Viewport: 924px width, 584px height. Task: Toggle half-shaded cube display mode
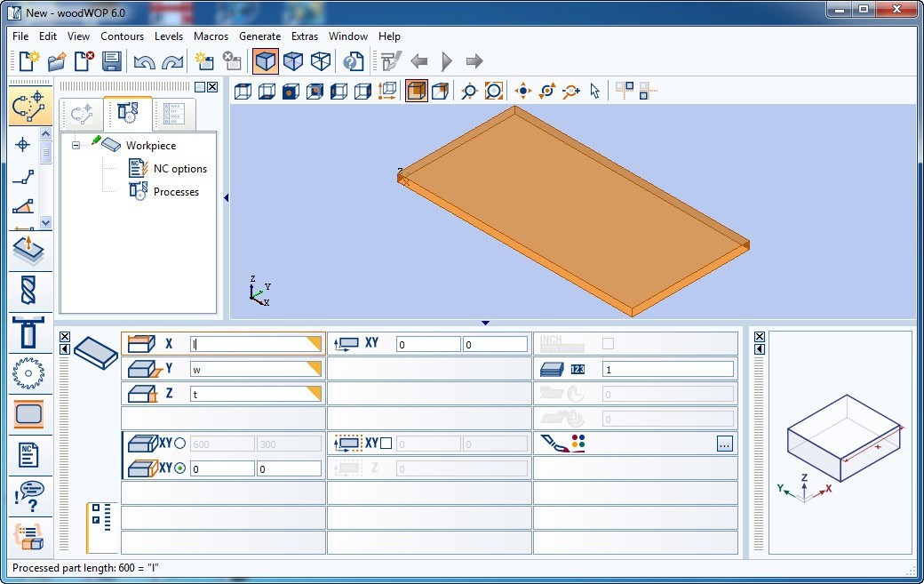pos(440,91)
